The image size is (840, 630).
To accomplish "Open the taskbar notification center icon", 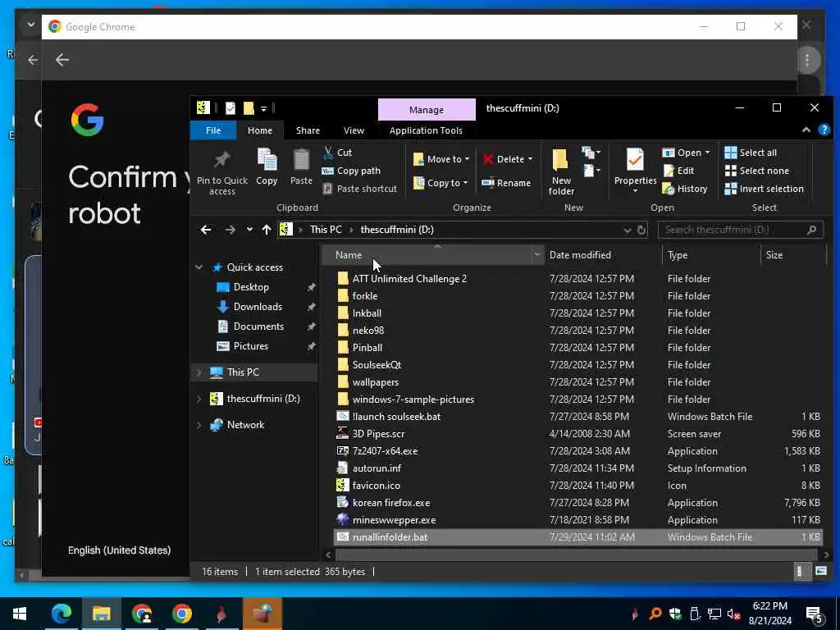I will [814, 614].
